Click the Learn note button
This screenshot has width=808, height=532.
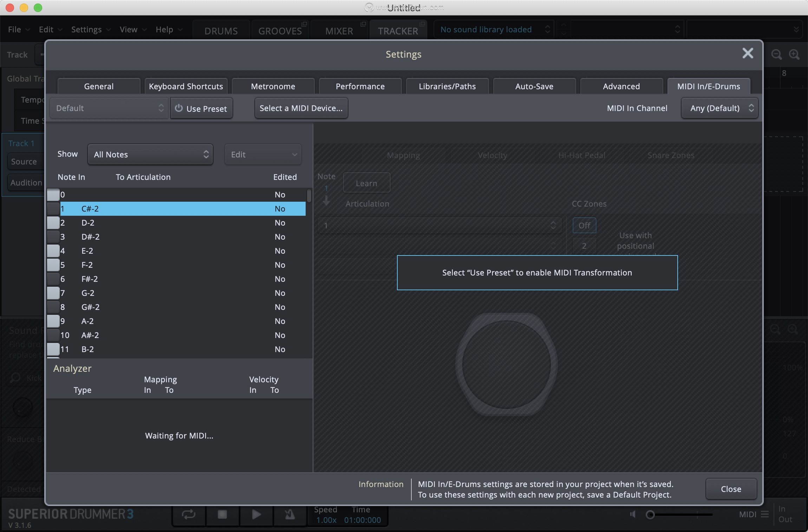click(366, 183)
